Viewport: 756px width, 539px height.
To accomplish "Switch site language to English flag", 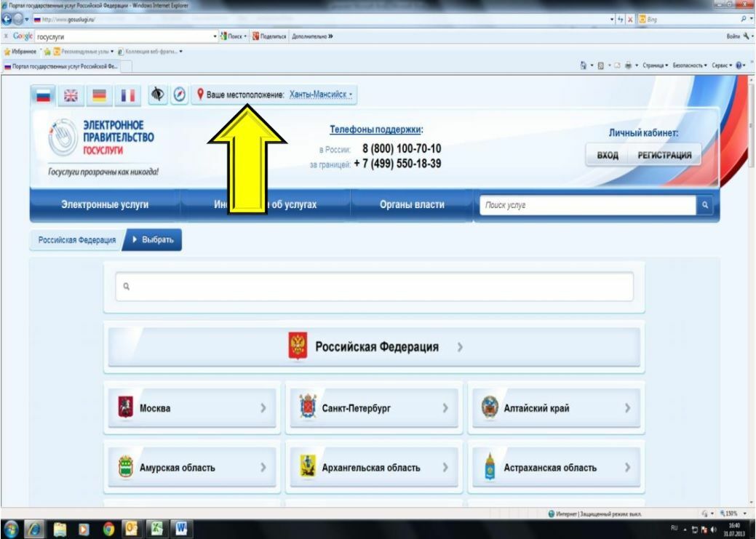I will [x=71, y=95].
